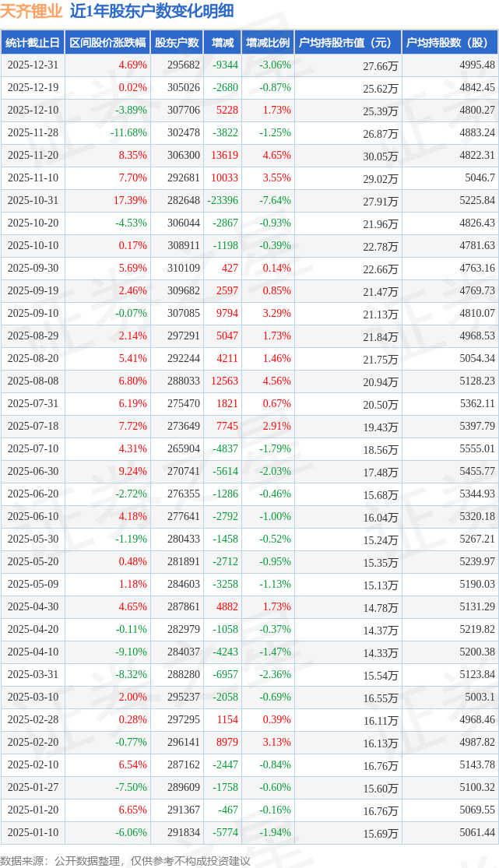The image size is (499, 868).
Task: Click the 30.05万 average holding value
Action: point(381,156)
